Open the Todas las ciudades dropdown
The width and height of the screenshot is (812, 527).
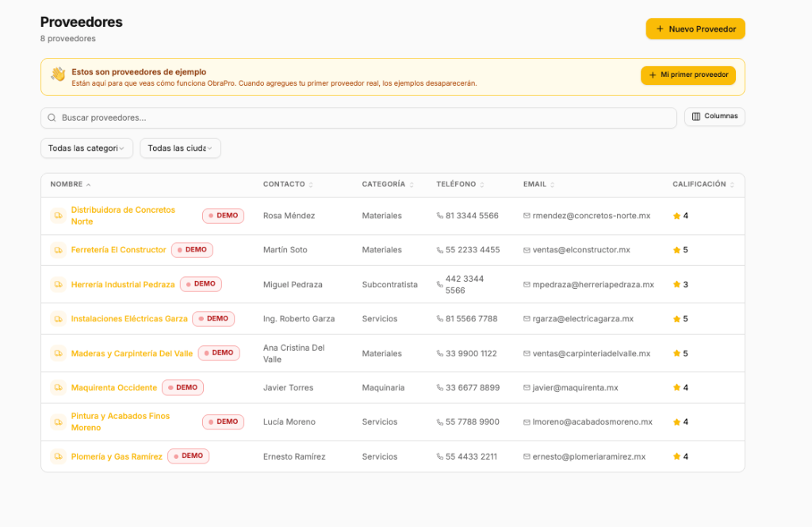[180, 148]
